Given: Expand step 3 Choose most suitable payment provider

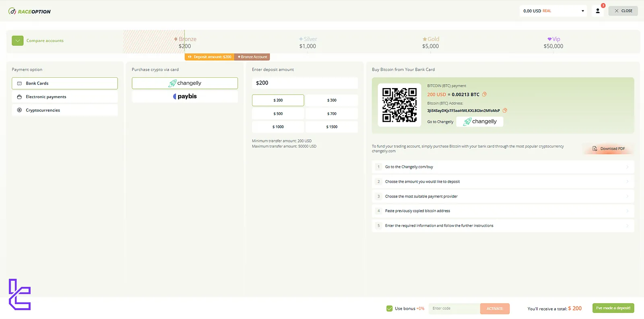Looking at the screenshot, I should pyautogui.click(x=503, y=196).
